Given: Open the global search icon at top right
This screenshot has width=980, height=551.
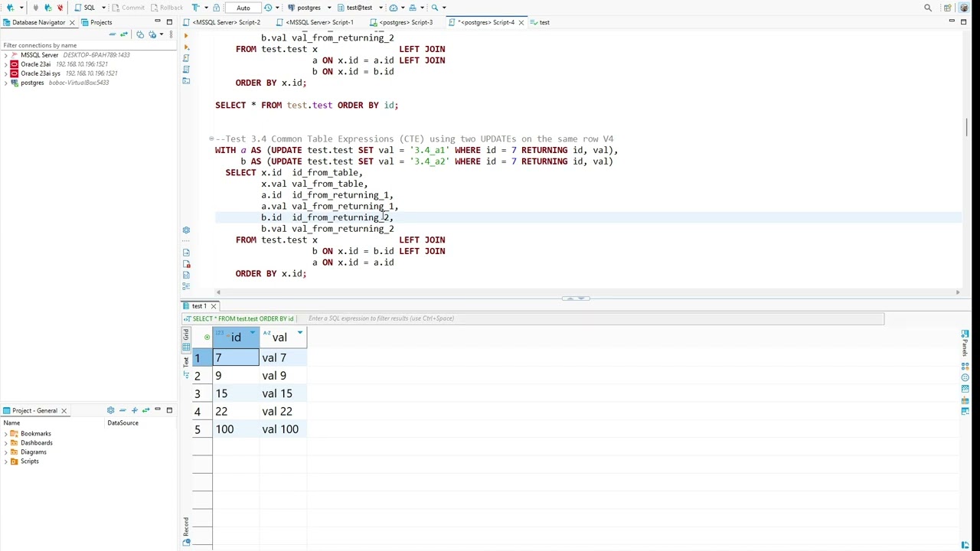Looking at the screenshot, I should [x=928, y=8].
